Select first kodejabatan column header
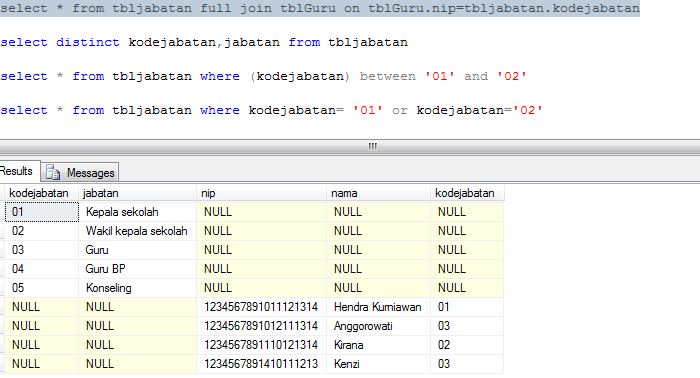Screen dimensions: 700x378 [x=42, y=193]
